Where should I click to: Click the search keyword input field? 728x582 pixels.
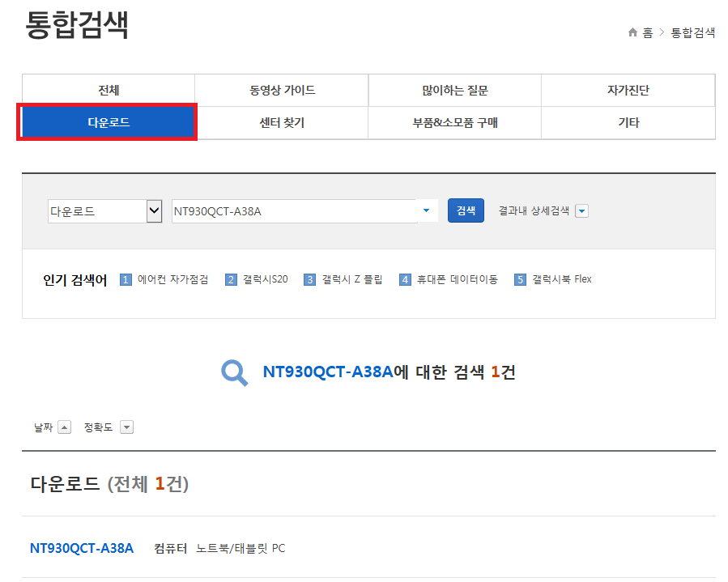294,211
